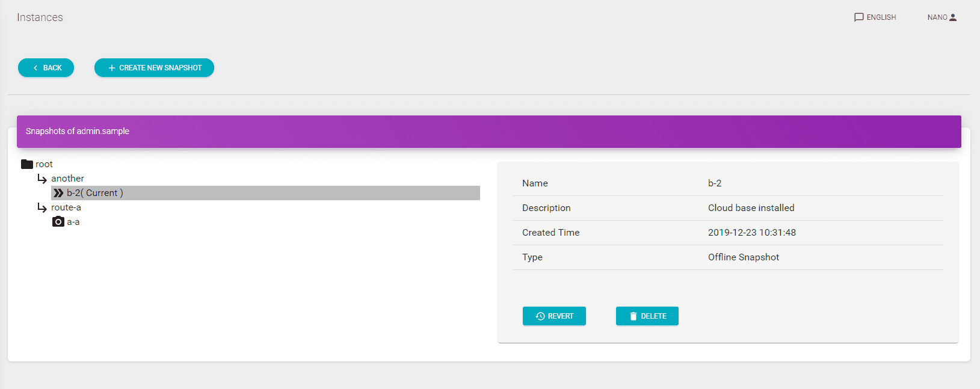Click the trash can icon on Delete
The height and width of the screenshot is (389, 980).
click(x=633, y=316)
